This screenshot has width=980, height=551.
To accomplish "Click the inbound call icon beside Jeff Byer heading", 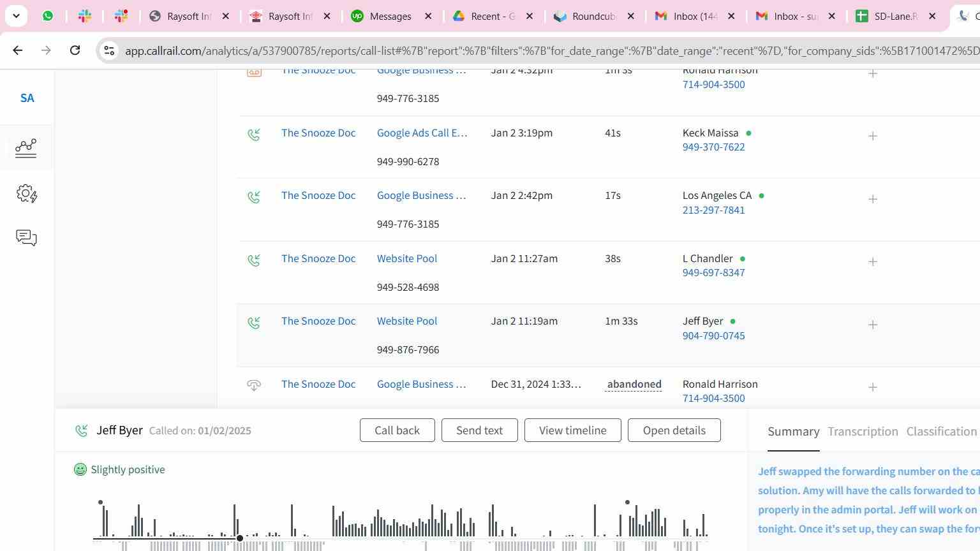I will pyautogui.click(x=81, y=431).
